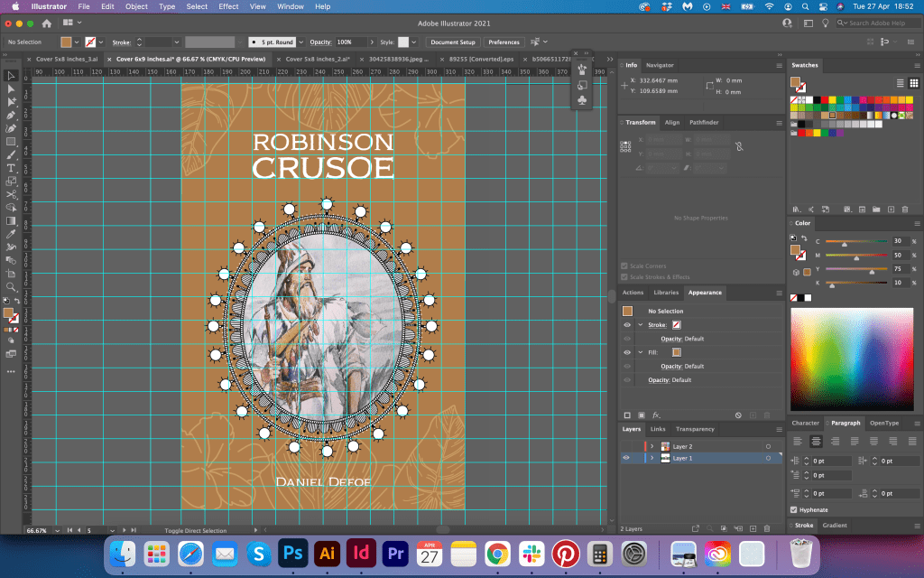Screen dimensions: 924x578
Task: Hide Layer 1 using its eye icon
Action: [x=626, y=458]
